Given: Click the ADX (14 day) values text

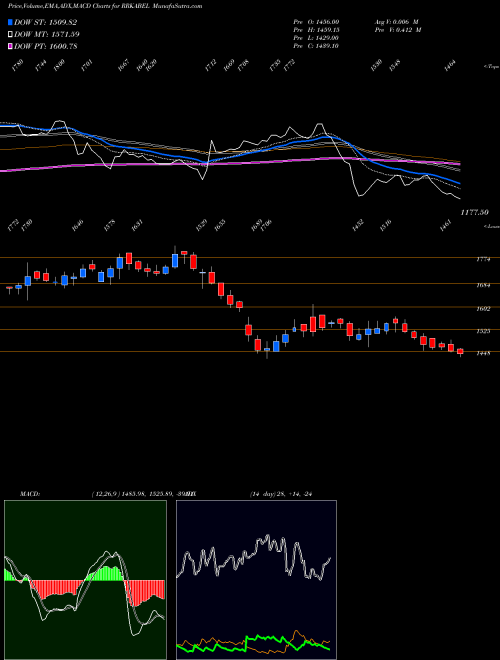Looking at the screenshot, I should 280,494.
